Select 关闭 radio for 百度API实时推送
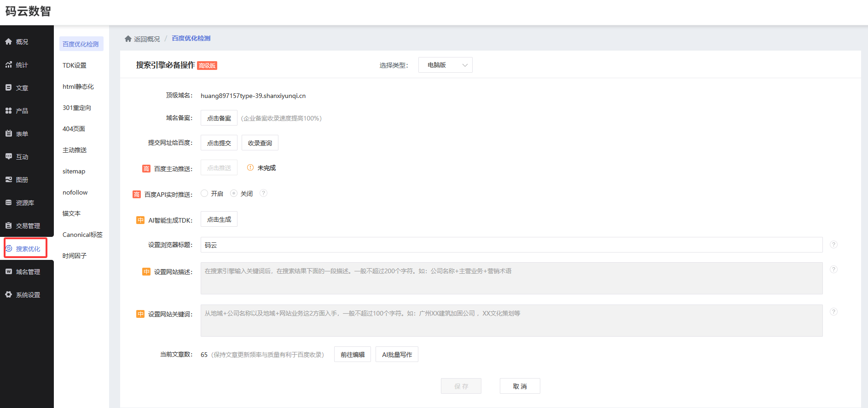The height and width of the screenshot is (408, 868). click(234, 193)
